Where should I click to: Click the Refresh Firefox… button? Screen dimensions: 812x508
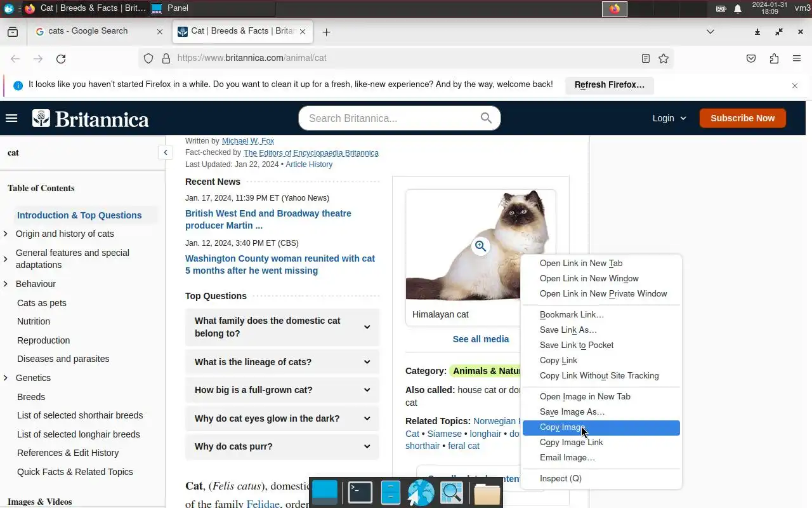[609, 85]
